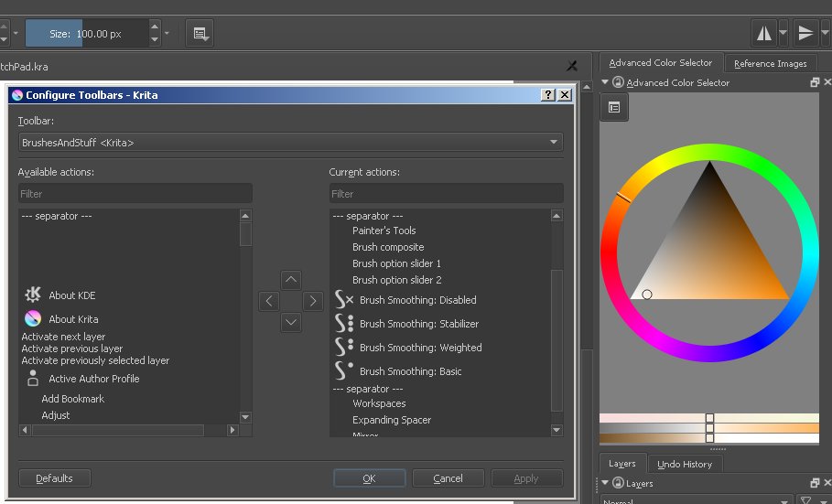Viewport: 832px width, 504px height.
Task: Click the Brush Smoothing: Stabilizer icon
Action: coord(344,324)
